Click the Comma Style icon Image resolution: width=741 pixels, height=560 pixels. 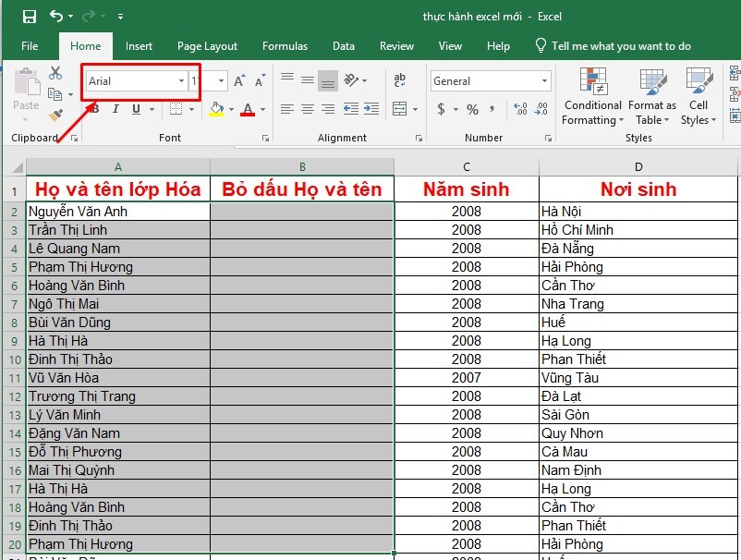(x=492, y=108)
